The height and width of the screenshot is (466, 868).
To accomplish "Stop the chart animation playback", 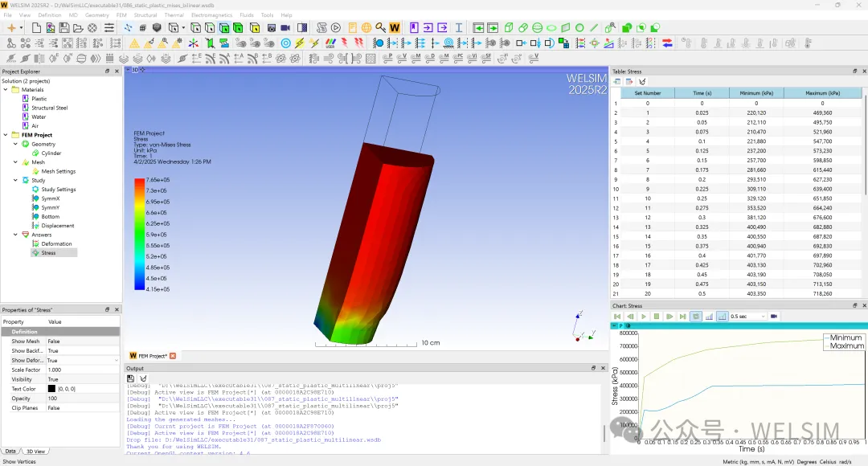I will [657, 317].
